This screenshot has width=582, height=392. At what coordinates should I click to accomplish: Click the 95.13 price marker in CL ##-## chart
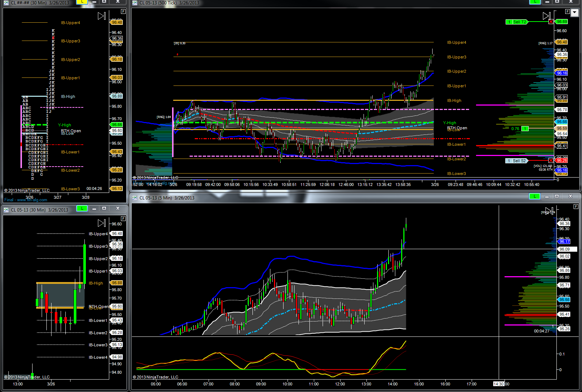pyautogui.click(x=117, y=189)
